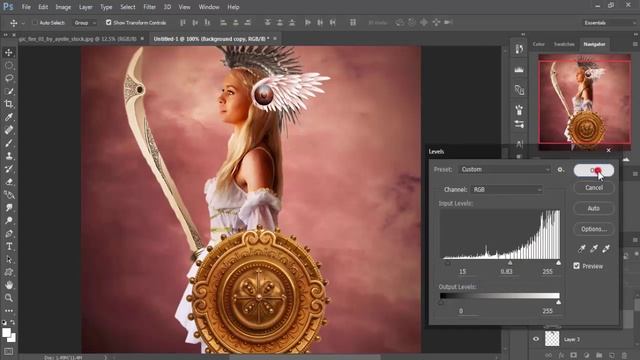Open the Histogram panel icon in dock
Image resolution: width=640 pixels, height=360 pixels.
pyautogui.click(x=519, y=70)
